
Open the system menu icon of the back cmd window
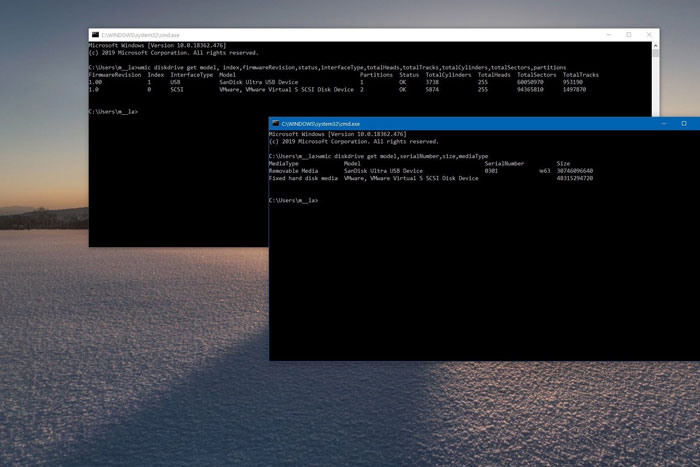pos(94,34)
